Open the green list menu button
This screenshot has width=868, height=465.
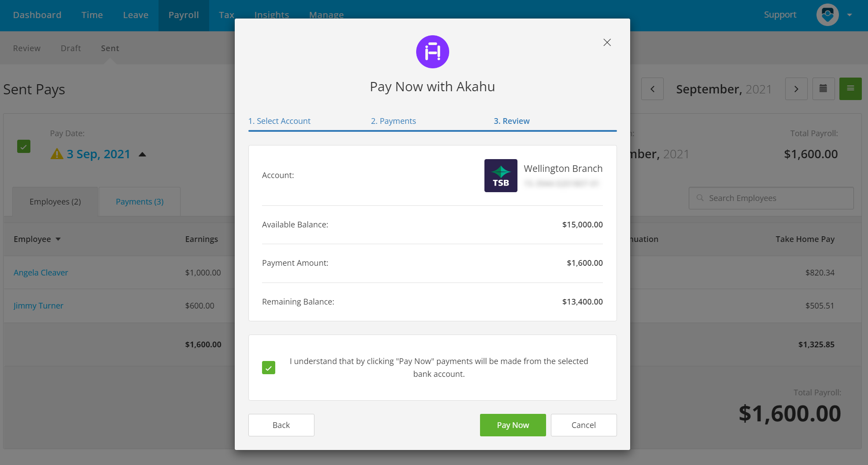[850, 89]
